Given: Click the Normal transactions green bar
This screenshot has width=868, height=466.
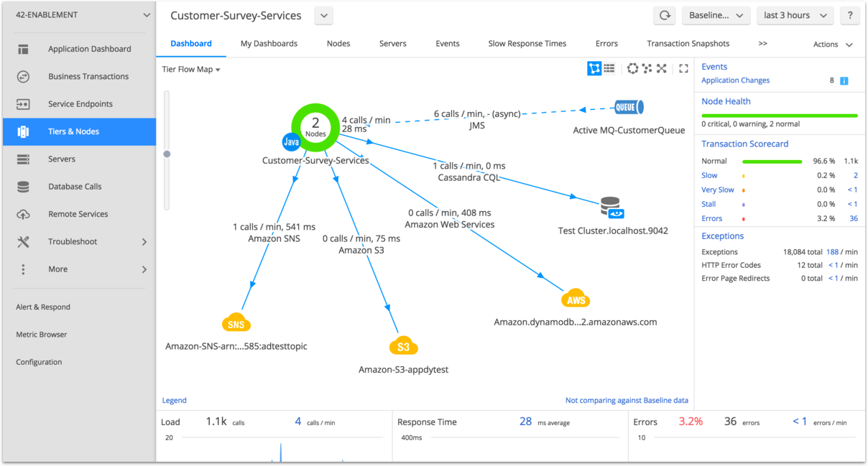Looking at the screenshot, I should pos(772,162).
